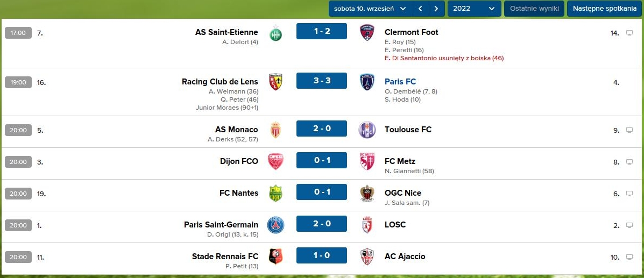644x278 pixels.
Task: Click the Toulouse FC crest
Action: point(367,130)
